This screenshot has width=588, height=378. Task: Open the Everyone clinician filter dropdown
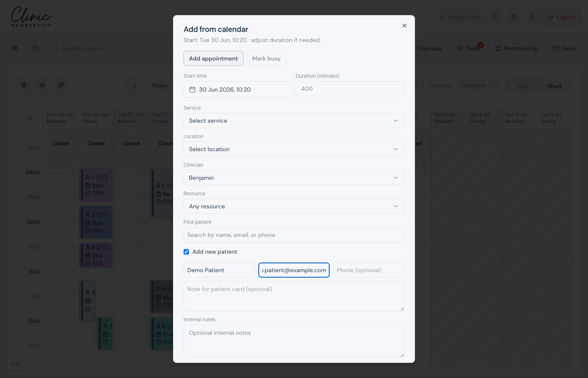pyautogui.click(x=477, y=85)
